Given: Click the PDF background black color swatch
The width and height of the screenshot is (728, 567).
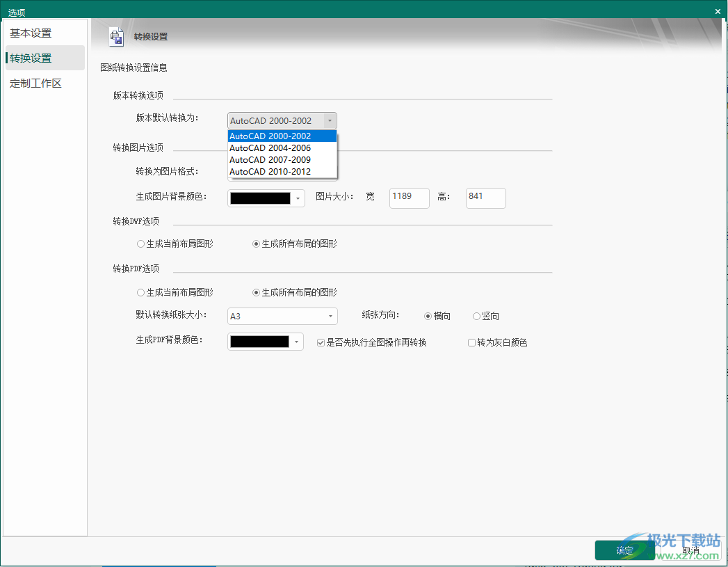Looking at the screenshot, I should click(x=259, y=342).
